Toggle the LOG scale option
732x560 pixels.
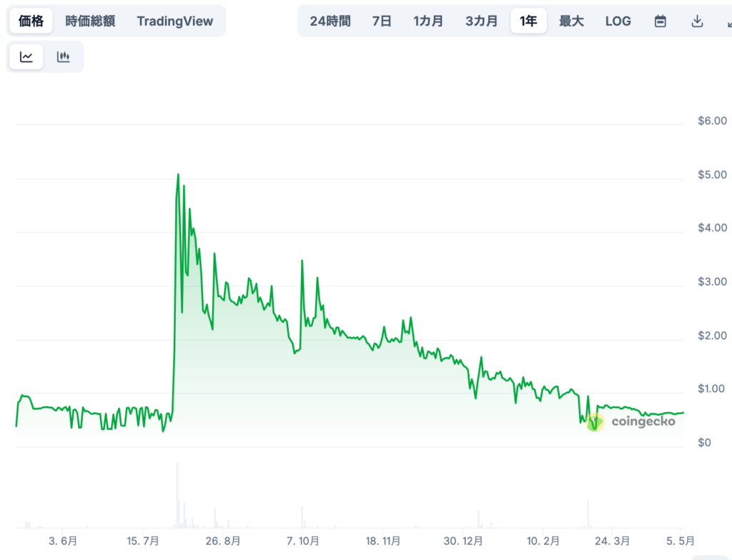(618, 21)
